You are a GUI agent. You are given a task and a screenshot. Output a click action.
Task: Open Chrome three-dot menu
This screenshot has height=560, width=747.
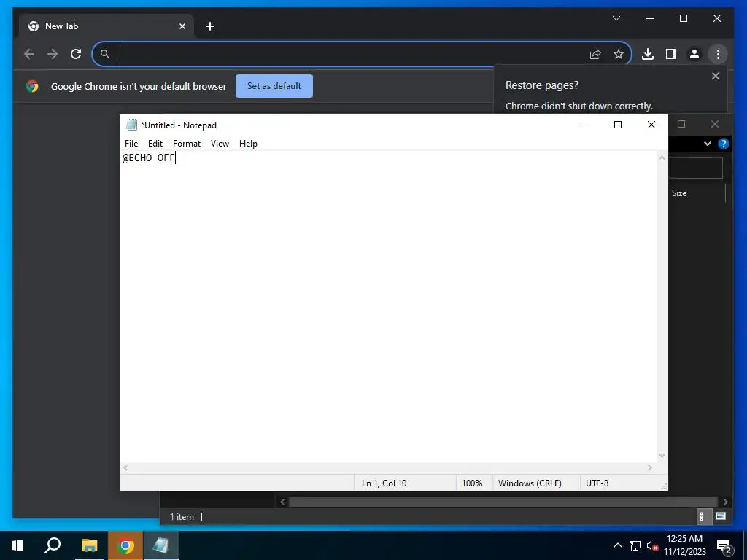click(x=718, y=54)
